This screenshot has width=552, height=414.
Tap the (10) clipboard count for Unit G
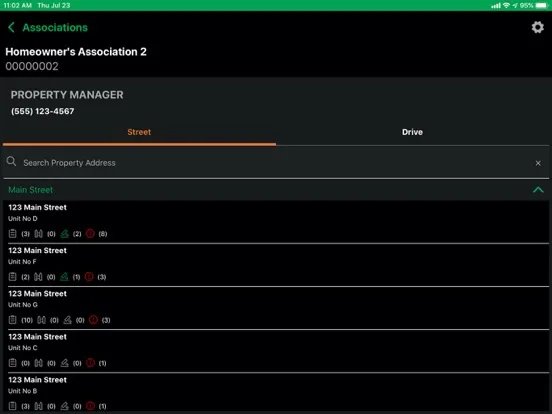tap(27, 320)
